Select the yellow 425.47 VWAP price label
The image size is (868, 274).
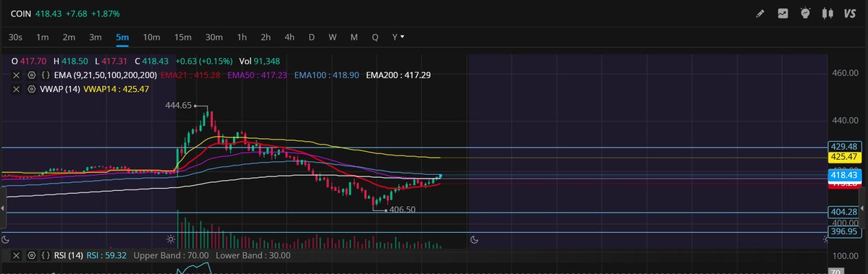844,158
